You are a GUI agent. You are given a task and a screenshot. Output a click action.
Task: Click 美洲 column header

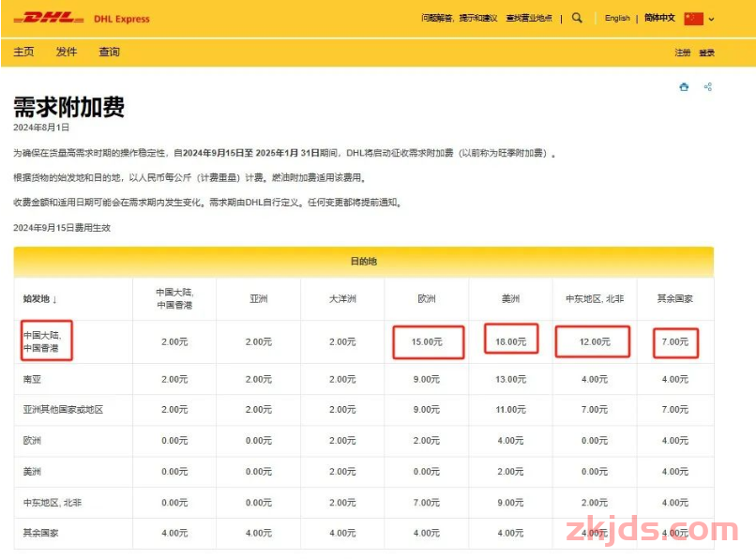(510, 299)
